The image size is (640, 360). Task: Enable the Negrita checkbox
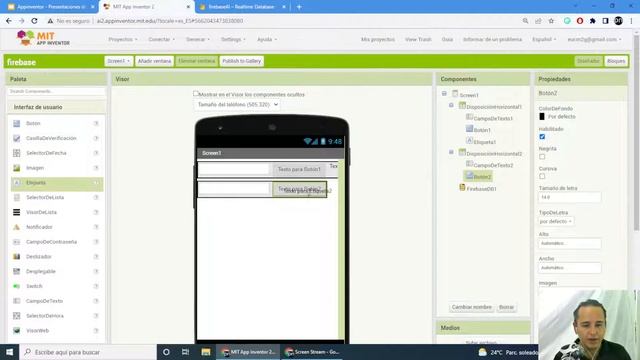click(x=542, y=156)
